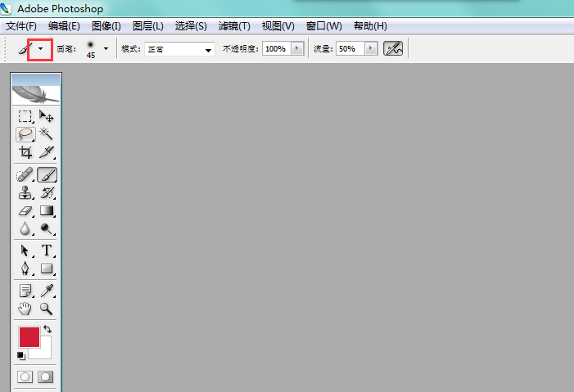Click the opacity 100% input field
574x392 pixels.
pos(277,48)
